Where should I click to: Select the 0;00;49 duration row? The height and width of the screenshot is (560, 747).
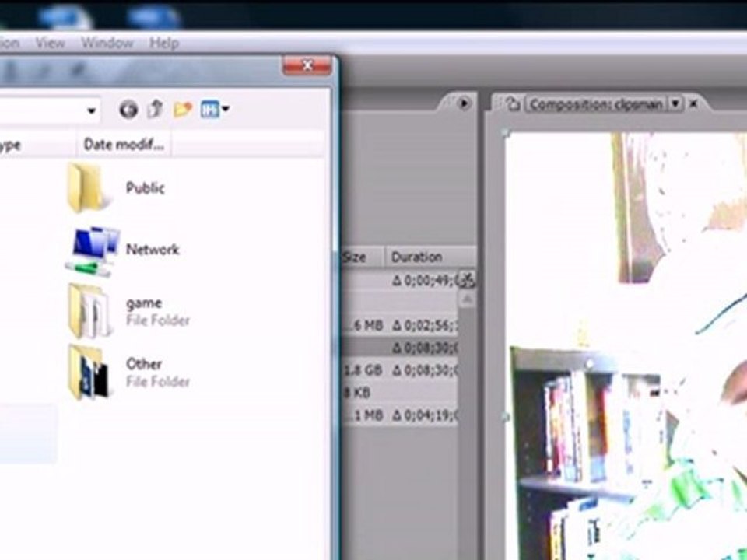[399, 281]
